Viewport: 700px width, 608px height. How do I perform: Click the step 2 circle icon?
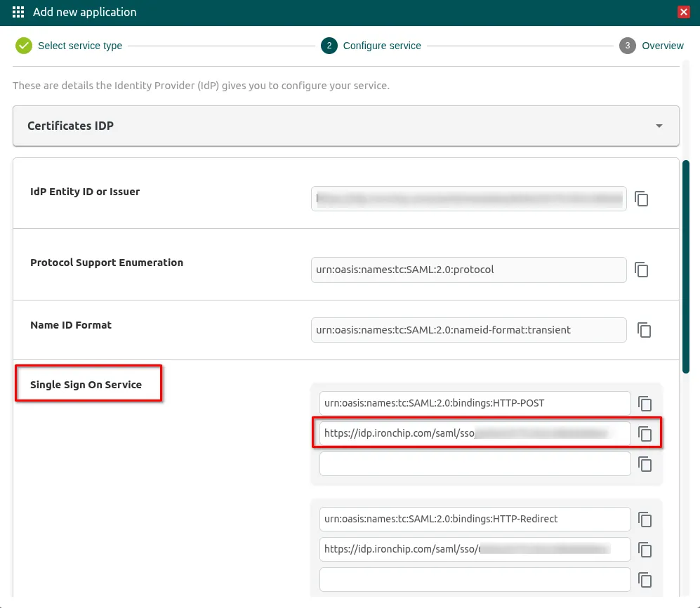tap(329, 46)
